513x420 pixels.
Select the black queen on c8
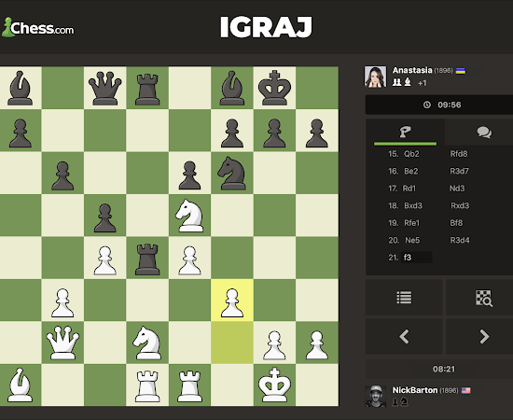point(104,88)
